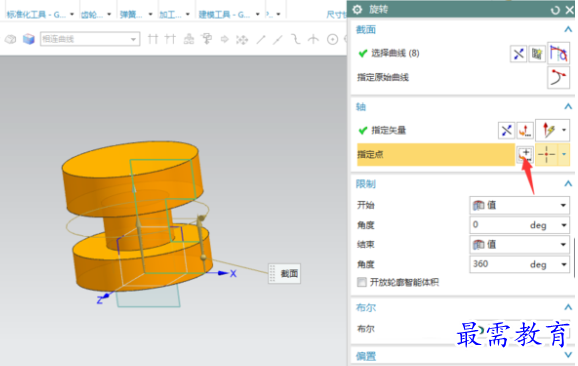
Task: Open the 结束 value type dropdown
Action: click(x=519, y=244)
